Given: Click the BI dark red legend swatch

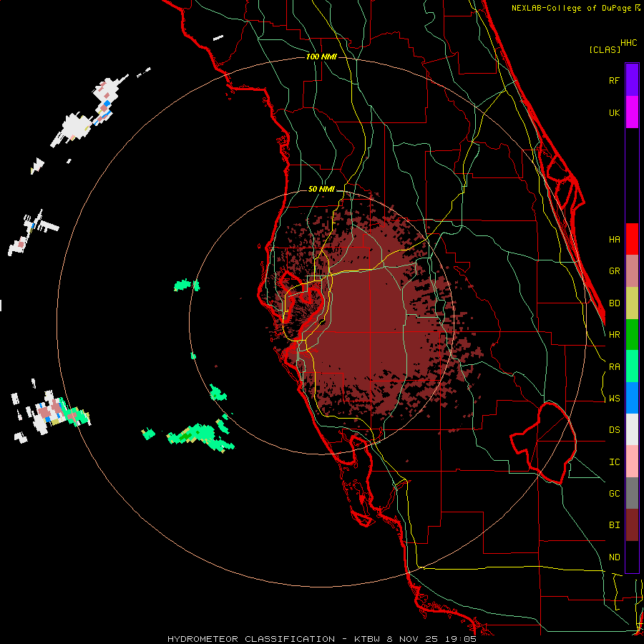Looking at the screenshot, I should point(632,525).
